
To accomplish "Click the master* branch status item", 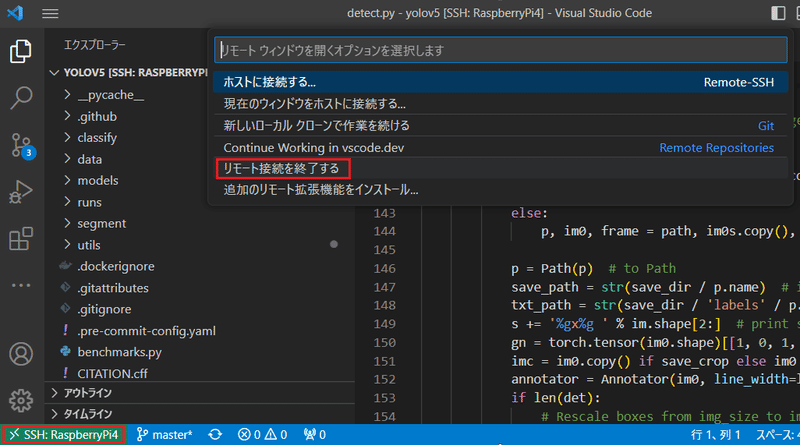I will tap(164, 435).
